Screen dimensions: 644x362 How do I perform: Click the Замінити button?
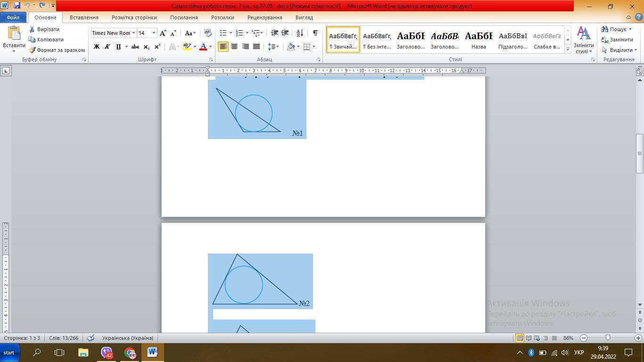coord(617,40)
